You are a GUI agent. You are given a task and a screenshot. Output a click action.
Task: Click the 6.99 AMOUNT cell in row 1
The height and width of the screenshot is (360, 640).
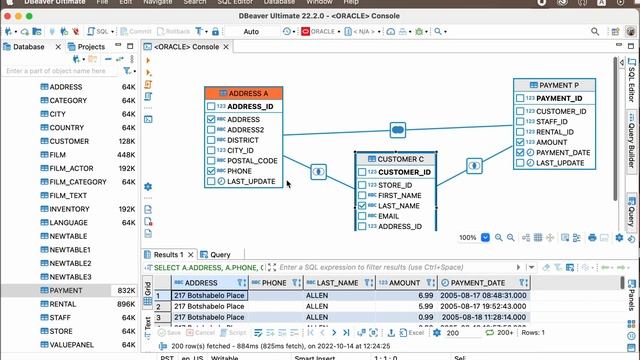point(407,295)
